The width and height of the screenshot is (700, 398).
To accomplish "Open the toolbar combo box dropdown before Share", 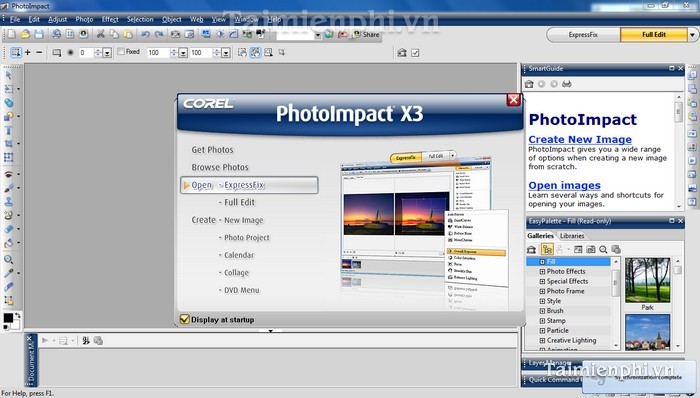I will [318, 35].
